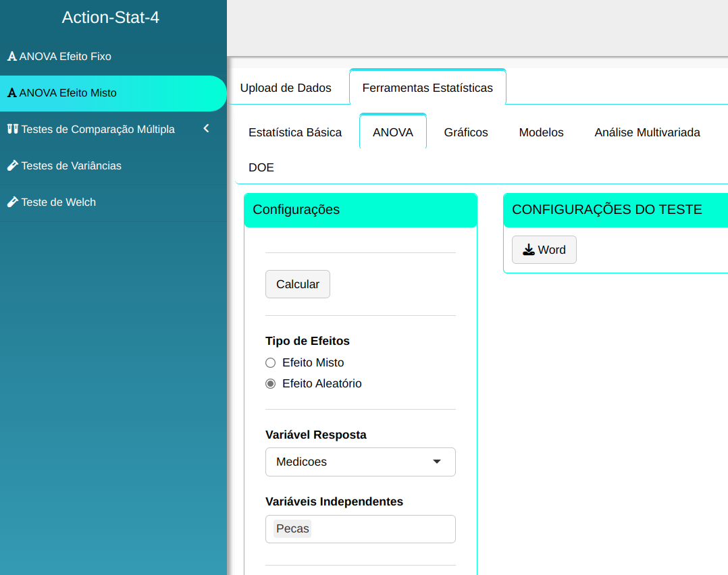Go to the Modelos tab
The width and height of the screenshot is (728, 575).
pyautogui.click(x=541, y=133)
